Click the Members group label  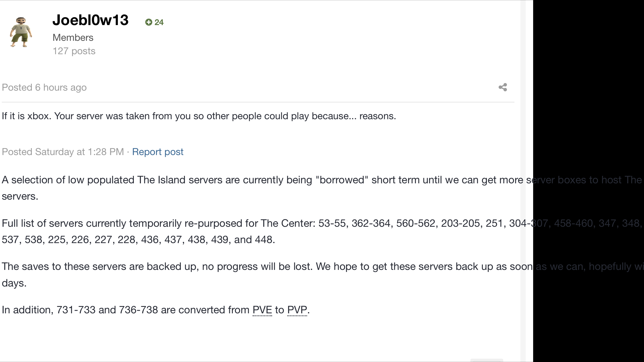[73, 38]
